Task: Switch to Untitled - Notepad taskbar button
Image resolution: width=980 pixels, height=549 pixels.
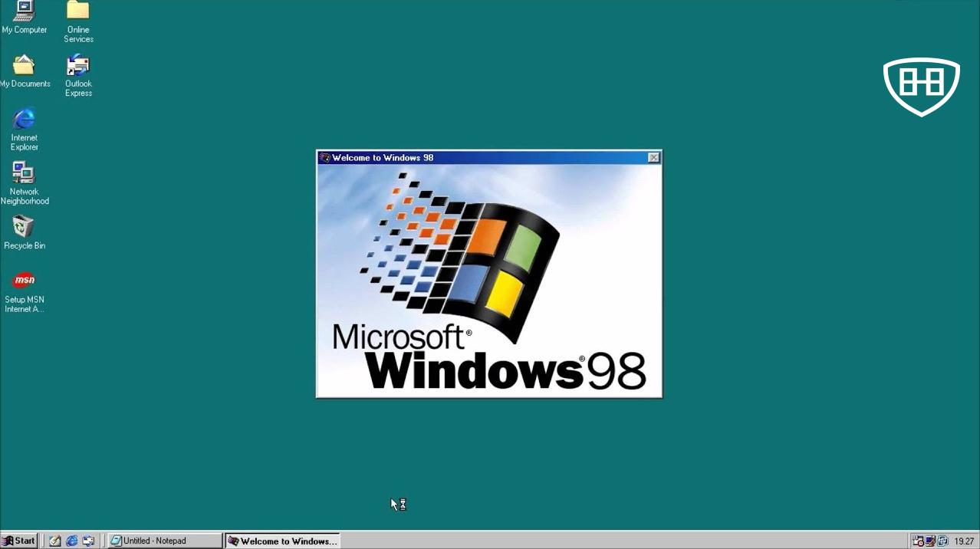Action: click(x=164, y=541)
